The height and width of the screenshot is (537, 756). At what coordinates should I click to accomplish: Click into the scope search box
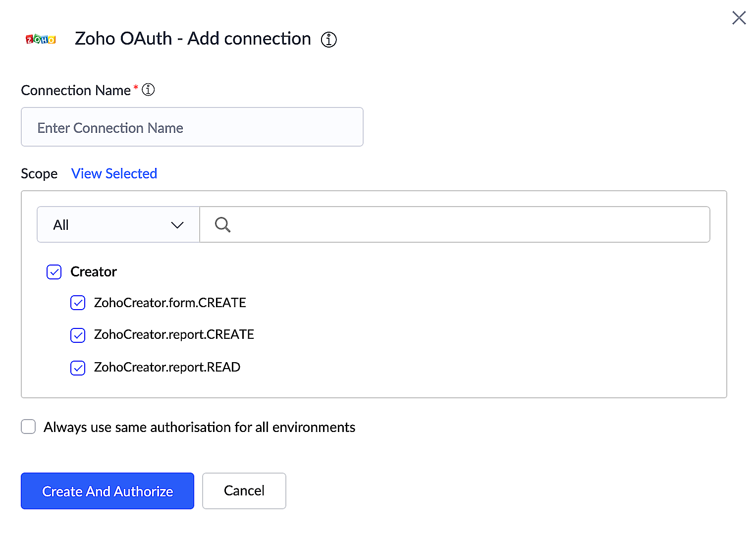466,225
